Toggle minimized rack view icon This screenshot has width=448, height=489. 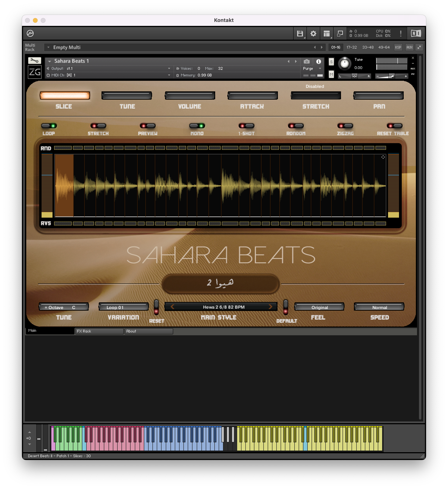(x=340, y=33)
